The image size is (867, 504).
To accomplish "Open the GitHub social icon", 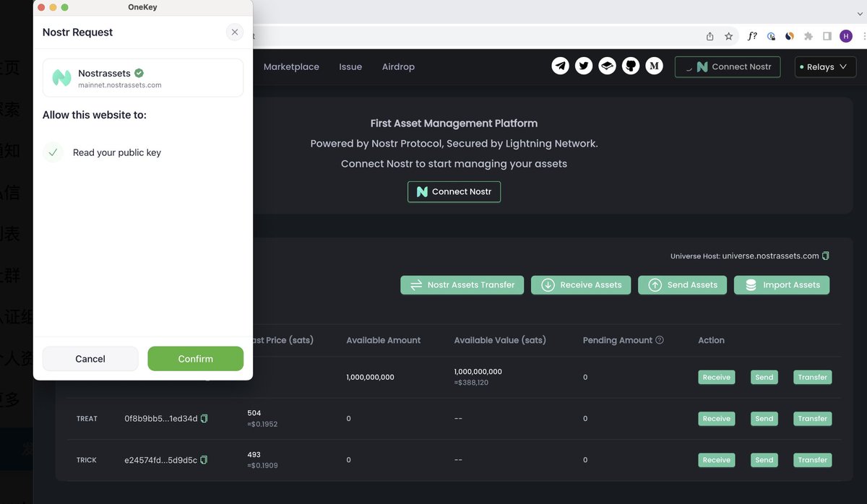I will (631, 66).
